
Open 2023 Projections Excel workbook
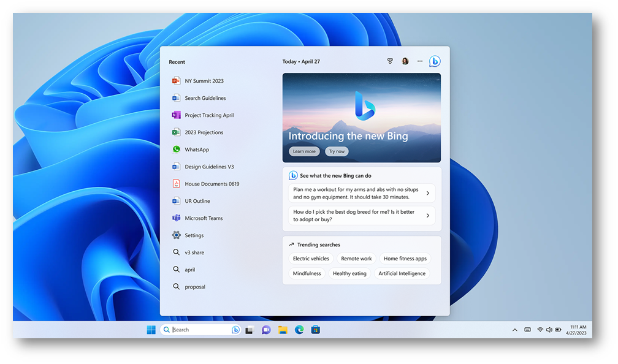pyautogui.click(x=204, y=132)
